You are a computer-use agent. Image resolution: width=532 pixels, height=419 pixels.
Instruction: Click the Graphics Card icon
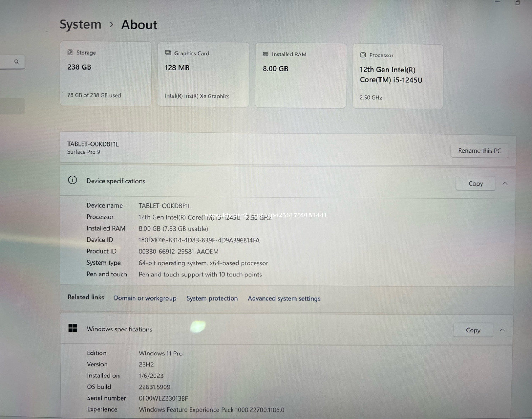coord(168,53)
